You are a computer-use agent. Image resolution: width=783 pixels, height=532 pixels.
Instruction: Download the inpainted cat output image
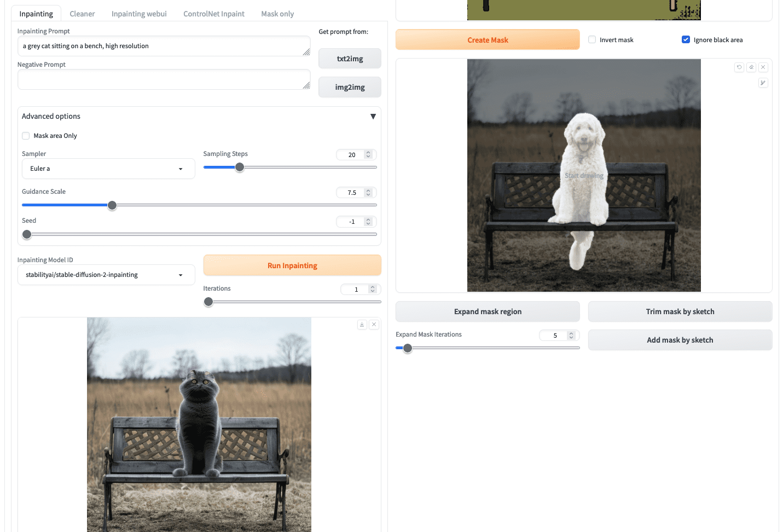point(362,325)
